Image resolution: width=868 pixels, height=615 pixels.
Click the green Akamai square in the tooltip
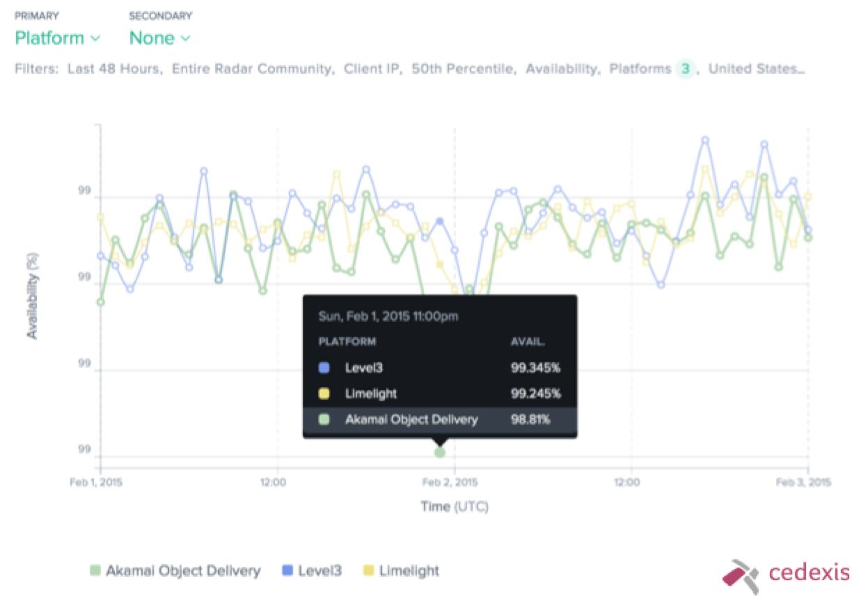coord(324,419)
